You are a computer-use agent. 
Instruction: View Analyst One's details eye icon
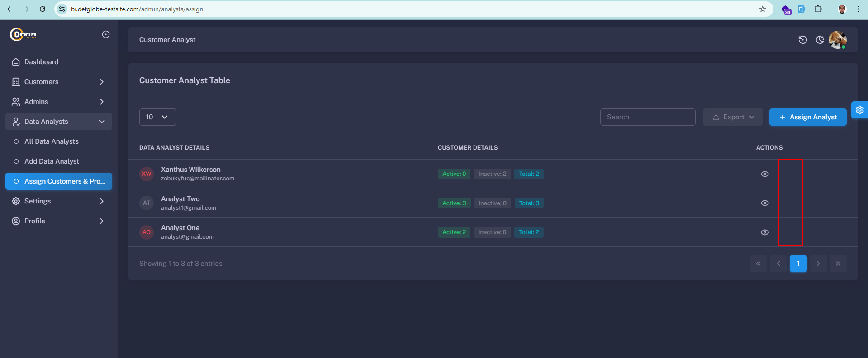pos(764,232)
